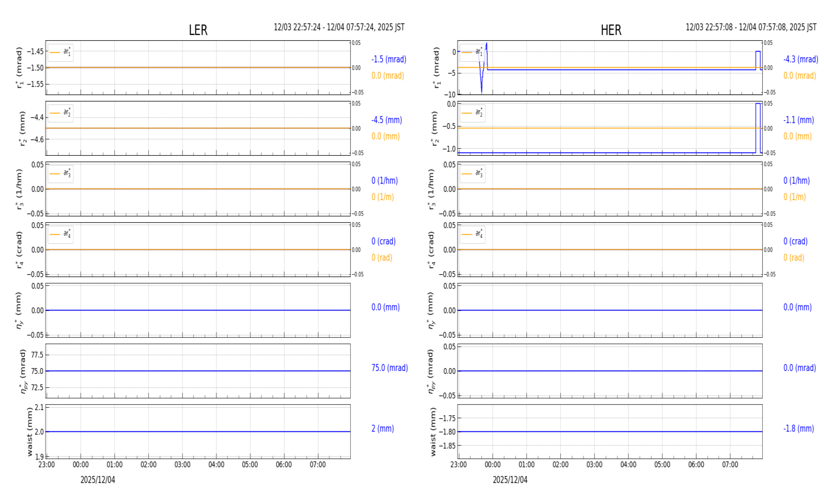
Task: Click the 2025/12/04 date under HER plots
Action: [510, 480]
